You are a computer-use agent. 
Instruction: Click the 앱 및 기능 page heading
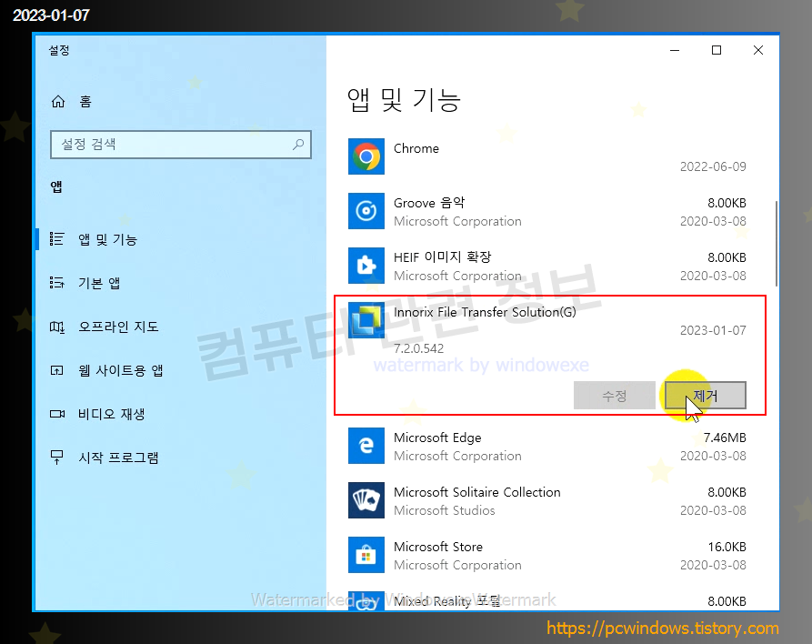pyautogui.click(x=404, y=100)
